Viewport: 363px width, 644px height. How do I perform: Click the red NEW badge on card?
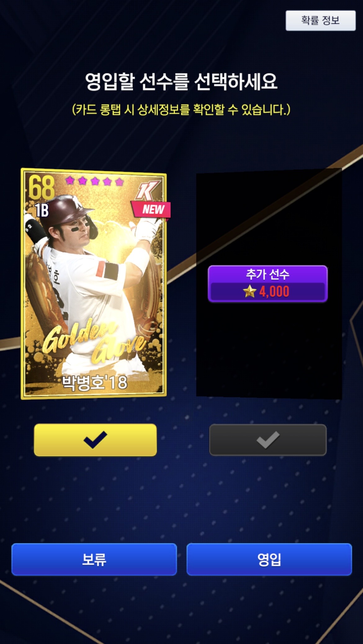click(x=151, y=209)
